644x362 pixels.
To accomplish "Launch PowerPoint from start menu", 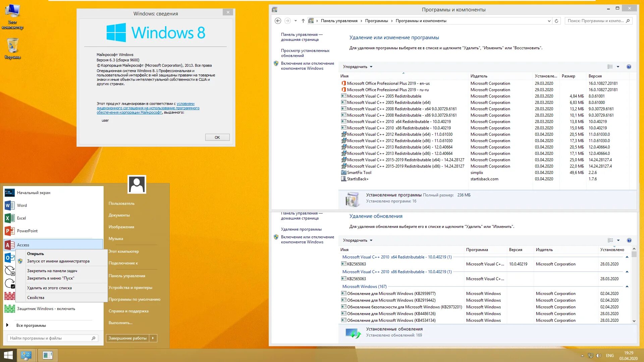I will (53, 231).
